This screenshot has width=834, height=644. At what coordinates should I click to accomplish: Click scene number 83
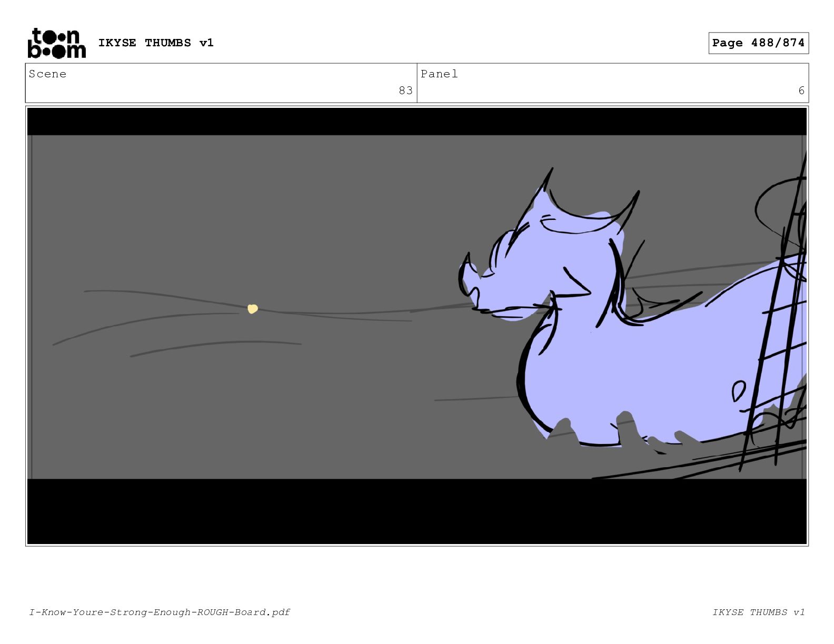point(405,90)
